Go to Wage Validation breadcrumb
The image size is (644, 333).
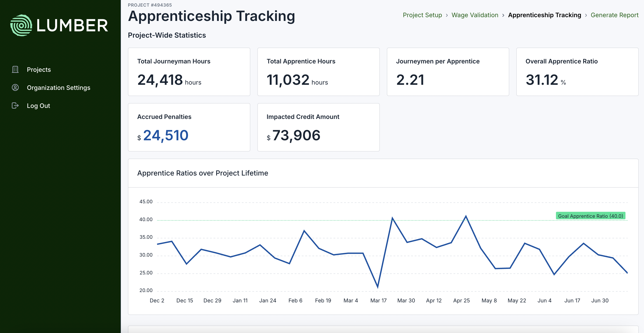475,15
